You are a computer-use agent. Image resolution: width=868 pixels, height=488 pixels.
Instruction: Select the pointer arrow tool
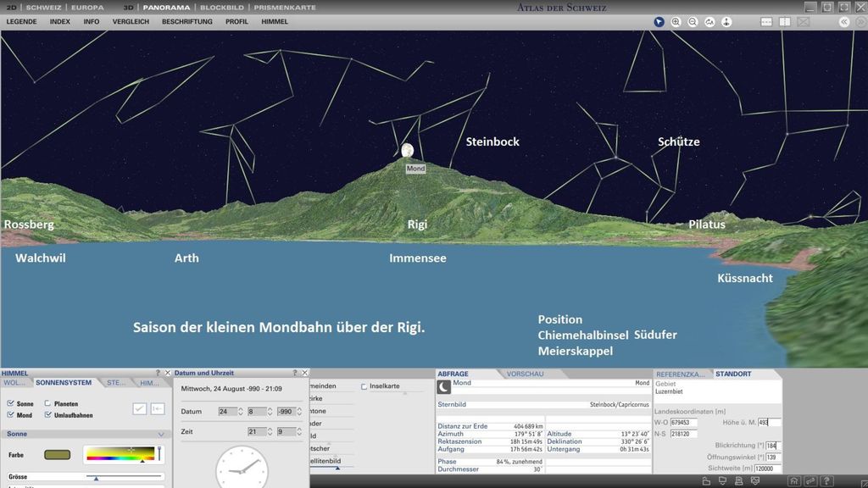point(659,21)
